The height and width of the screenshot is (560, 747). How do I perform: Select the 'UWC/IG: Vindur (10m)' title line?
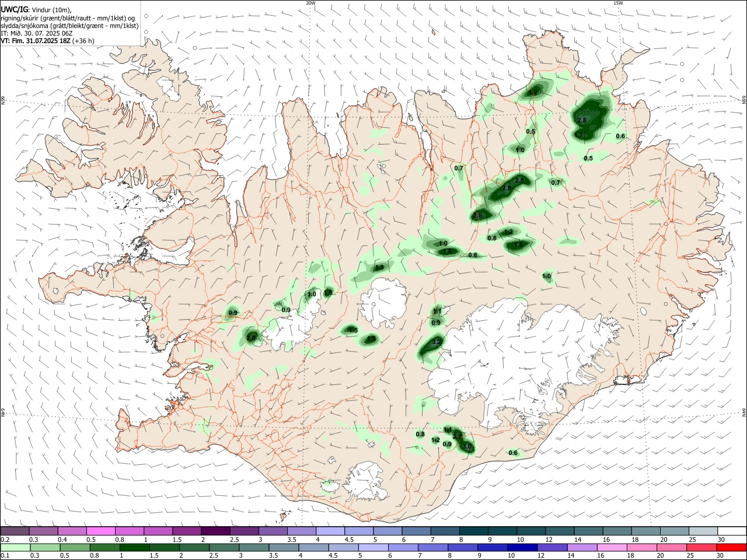point(36,9)
